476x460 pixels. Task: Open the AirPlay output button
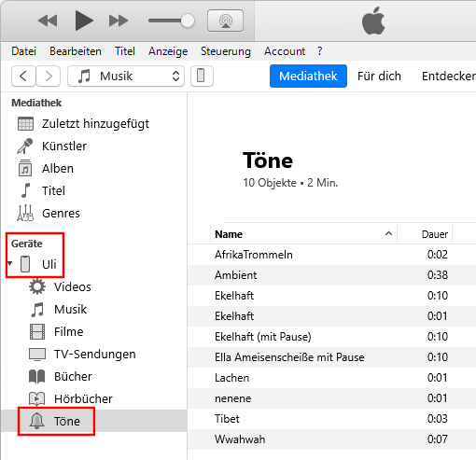(x=225, y=21)
